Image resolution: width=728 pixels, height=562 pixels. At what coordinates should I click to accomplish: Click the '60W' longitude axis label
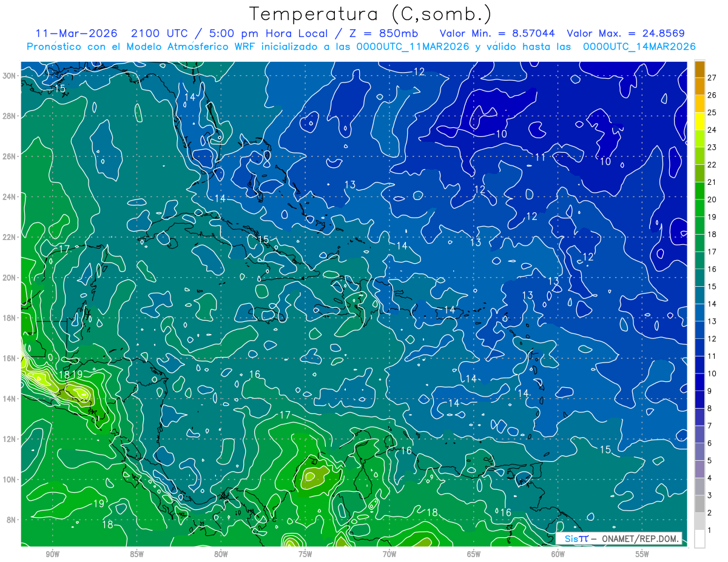coord(558,554)
